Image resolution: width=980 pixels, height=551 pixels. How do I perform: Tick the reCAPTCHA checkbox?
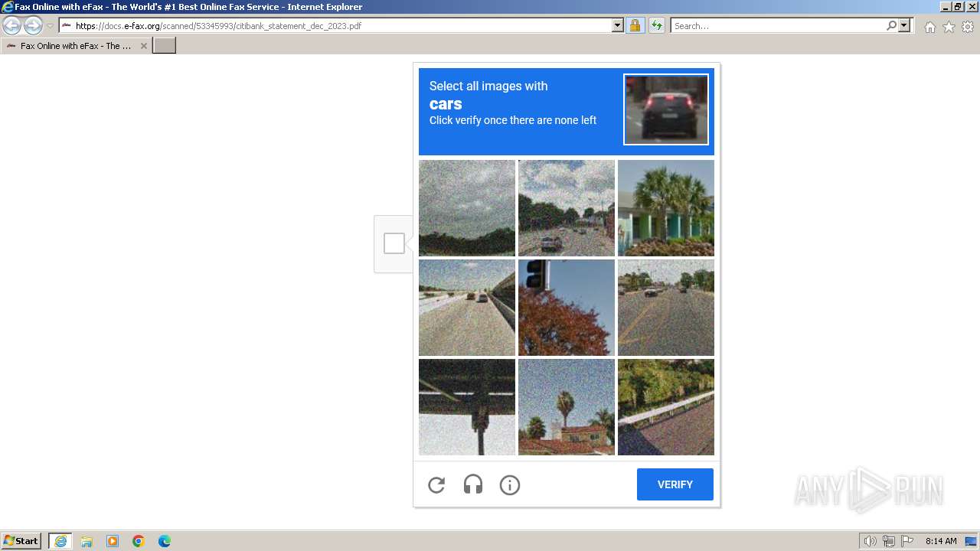[394, 243]
